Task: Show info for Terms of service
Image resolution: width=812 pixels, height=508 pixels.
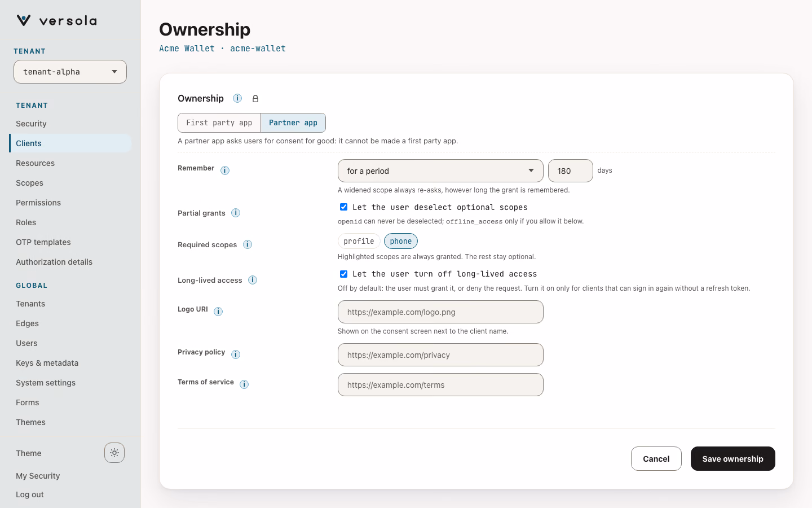Action: pos(244,384)
